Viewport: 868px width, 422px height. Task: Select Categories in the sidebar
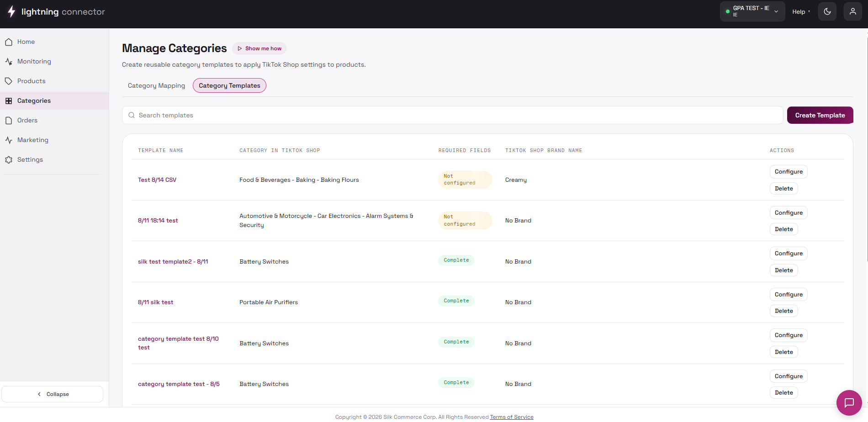point(54,100)
